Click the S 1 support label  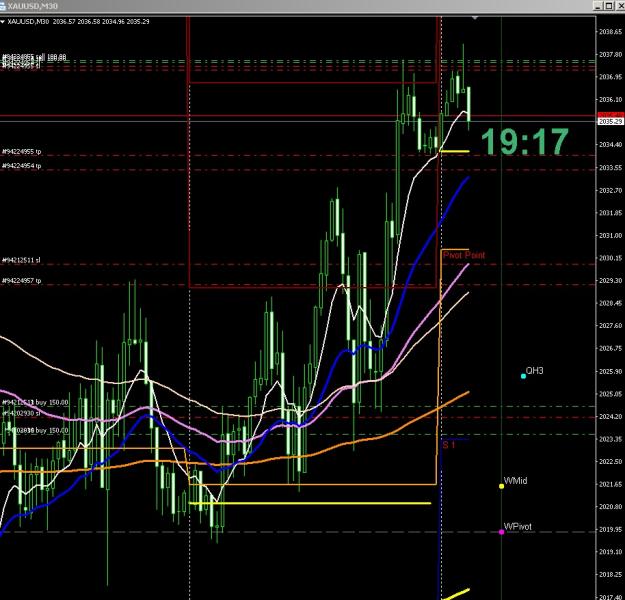pyautogui.click(x=449, y=445)
